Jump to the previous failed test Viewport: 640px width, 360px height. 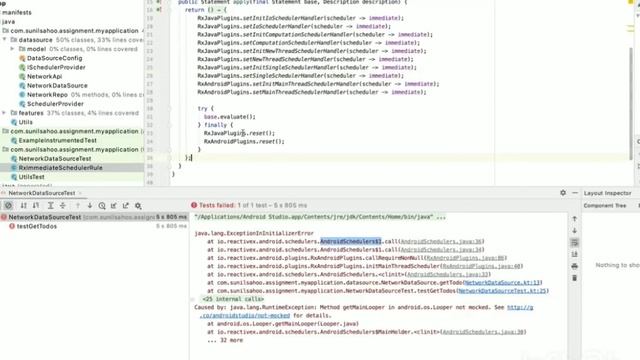coord(78,206)
